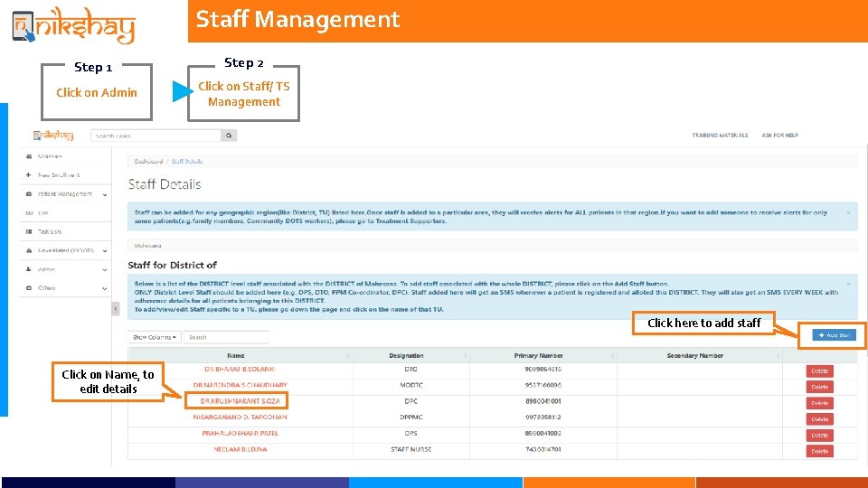Expand the Unvalidated menu chevron

[x=105, y=251]
